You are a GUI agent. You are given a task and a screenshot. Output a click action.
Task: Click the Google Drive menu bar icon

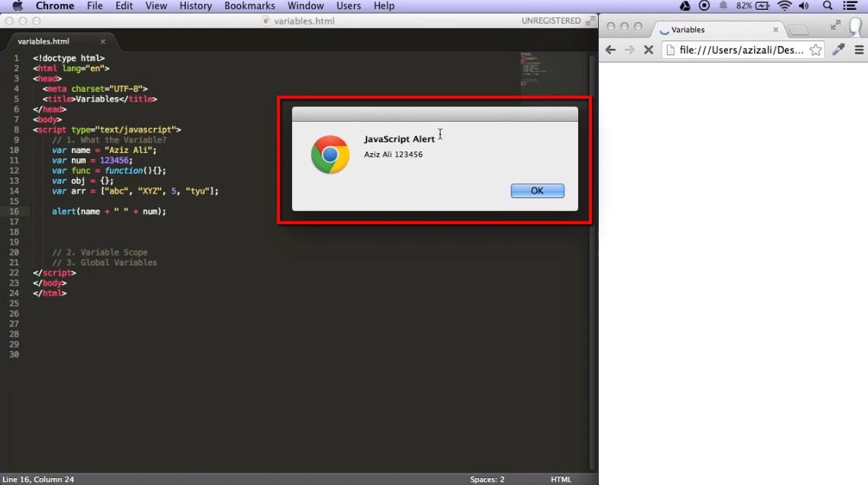685,6
